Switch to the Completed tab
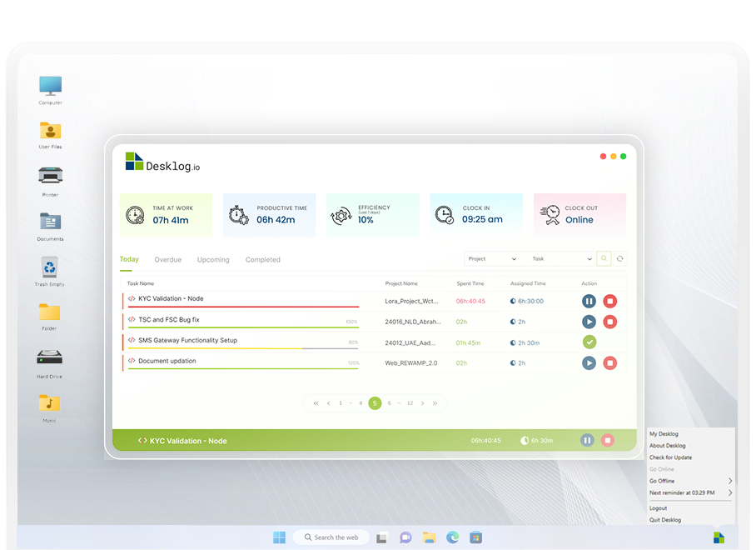The height and width of the screenshot is (550, 756). click(262, 260)
